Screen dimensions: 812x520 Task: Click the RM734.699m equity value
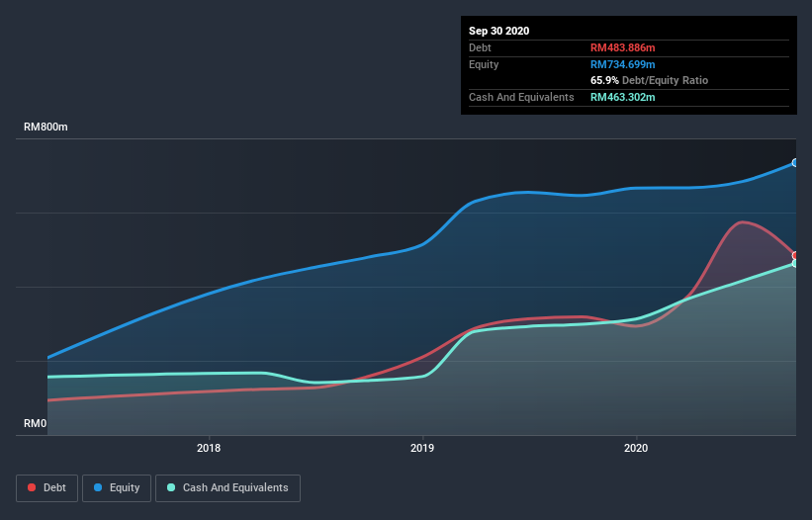[622, 64]
